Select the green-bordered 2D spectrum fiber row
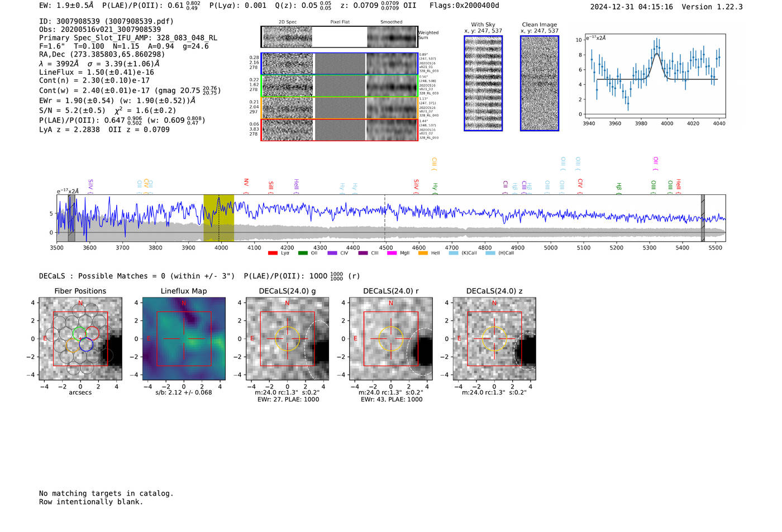Screen dimensions: 782x532 point(340,86)
